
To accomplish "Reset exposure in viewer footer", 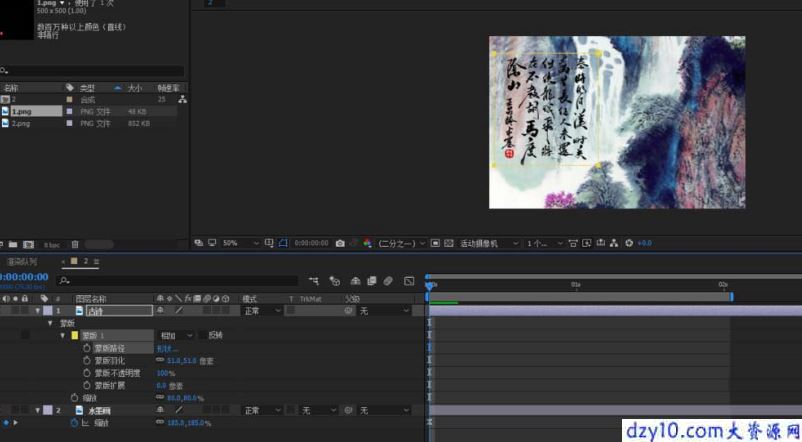I will pos(629,243).
